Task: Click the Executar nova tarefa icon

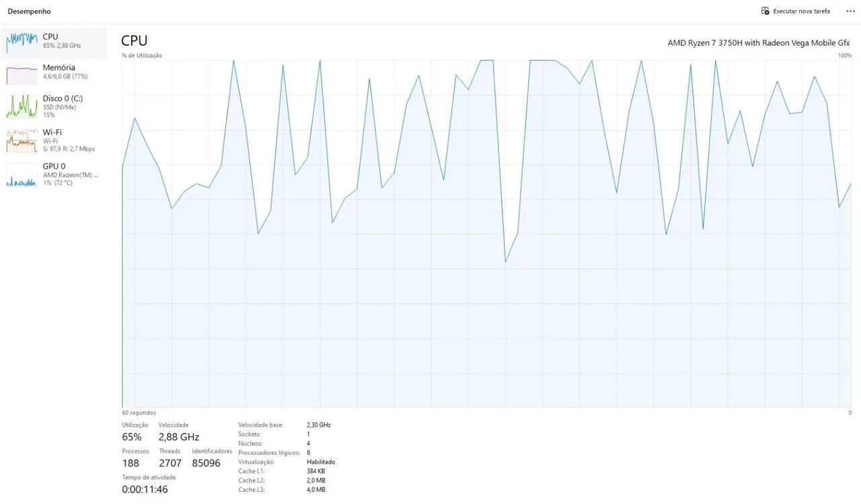Action: [x=765, y=11]
